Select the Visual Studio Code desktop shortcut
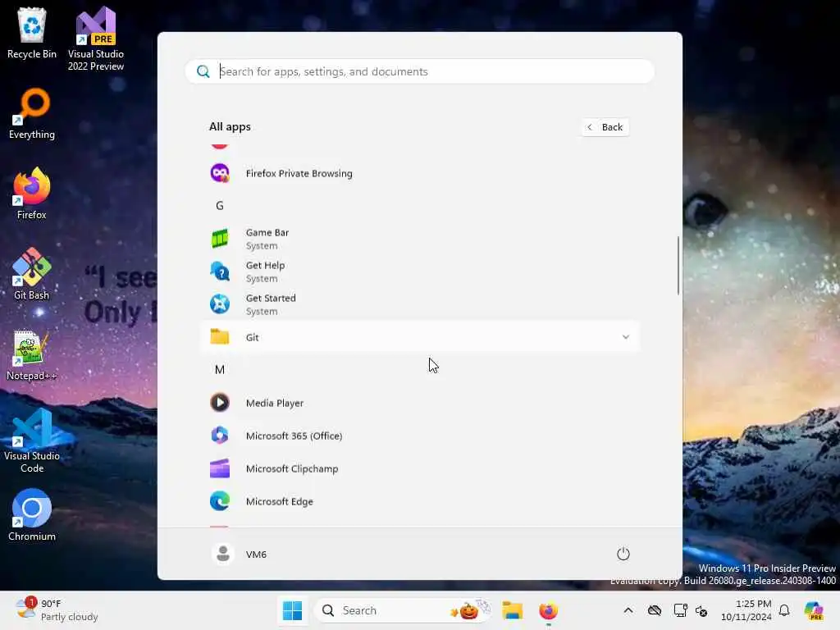The width and height of the screenshot is (840, 630). pyautogui.click(x=32, y=441)
